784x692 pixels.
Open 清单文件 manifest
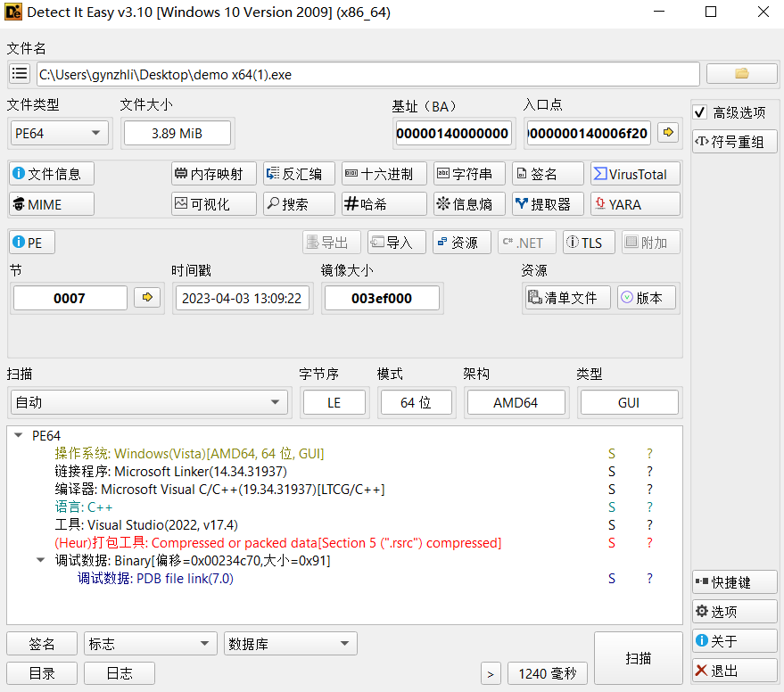point(567,298)
